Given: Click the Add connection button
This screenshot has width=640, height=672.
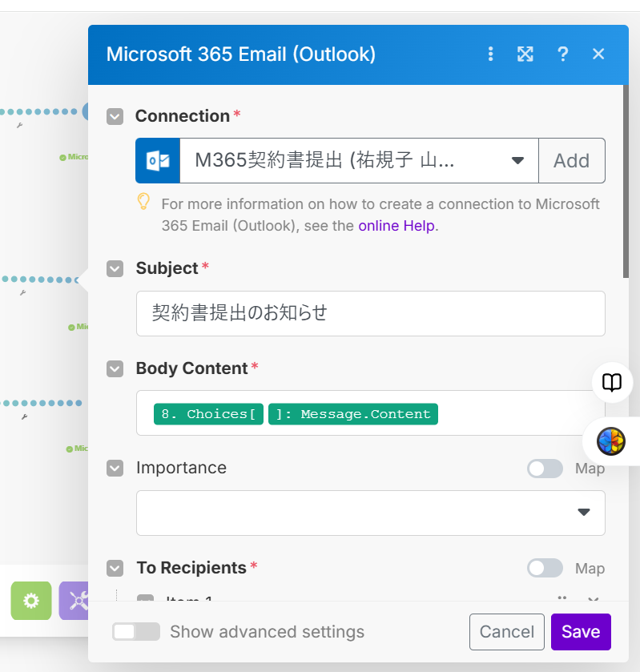Looking at the screenshot, I should (572, 161).
